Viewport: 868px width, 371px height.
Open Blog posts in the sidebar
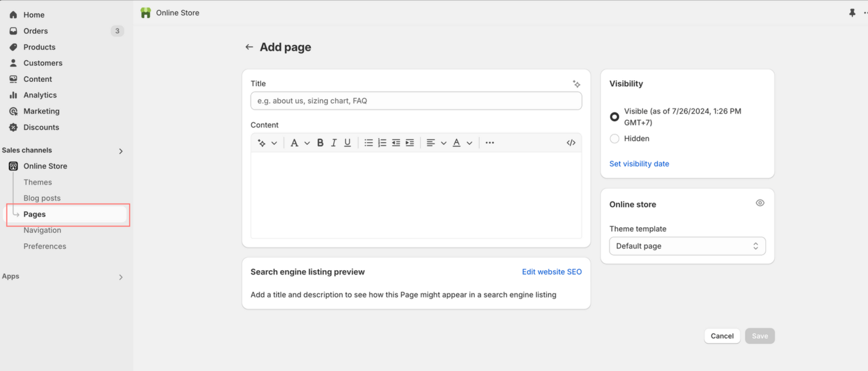[x=42, y=198]
